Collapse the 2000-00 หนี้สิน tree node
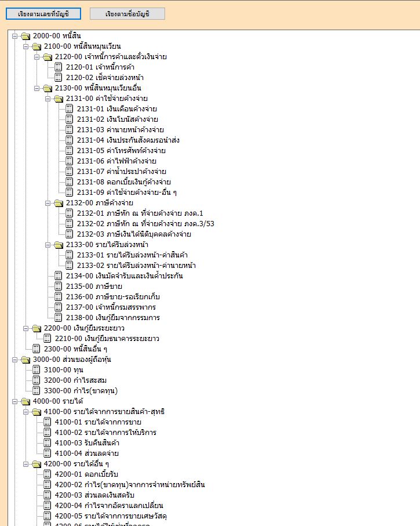 pos(15,36)
